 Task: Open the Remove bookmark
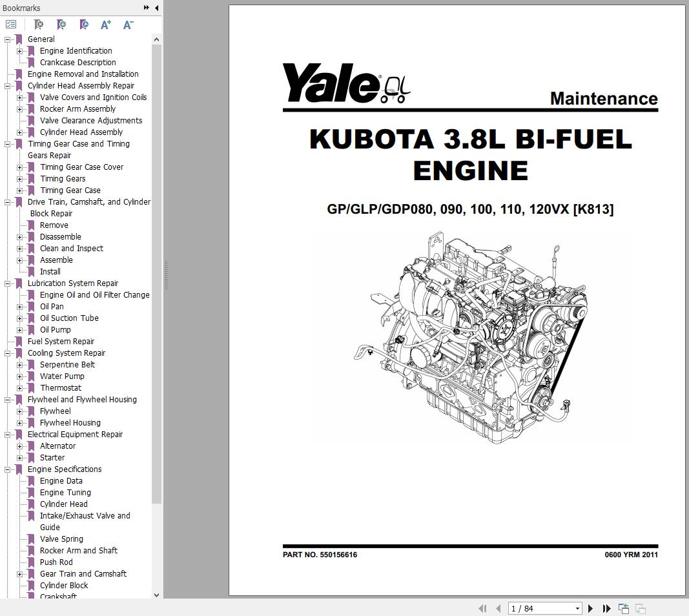click(x=54, y=225)
